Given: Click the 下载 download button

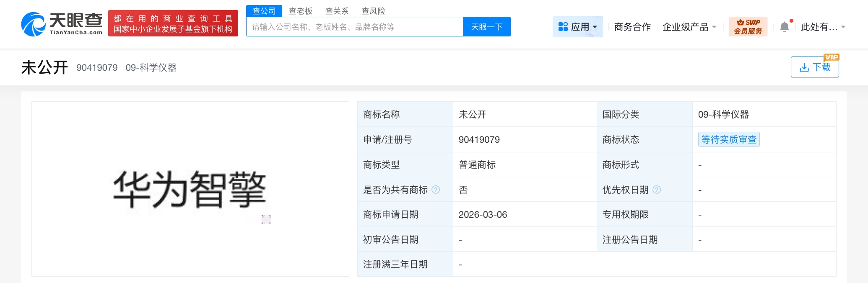Looking at the screenshot, I should pos(814,67).
